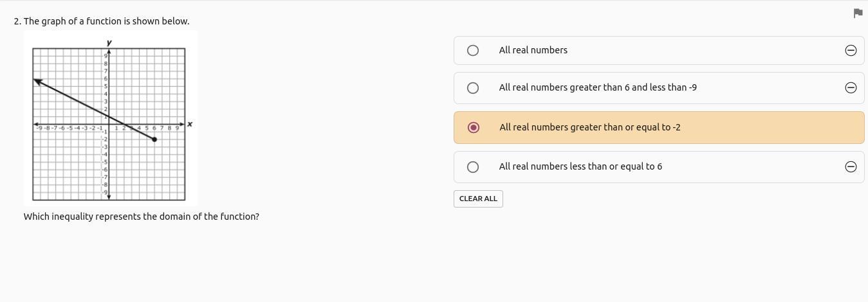This screenshot has width=868, height=302.
Task: Click the arrowhead end of the graphed line
Action: (37, 81)
